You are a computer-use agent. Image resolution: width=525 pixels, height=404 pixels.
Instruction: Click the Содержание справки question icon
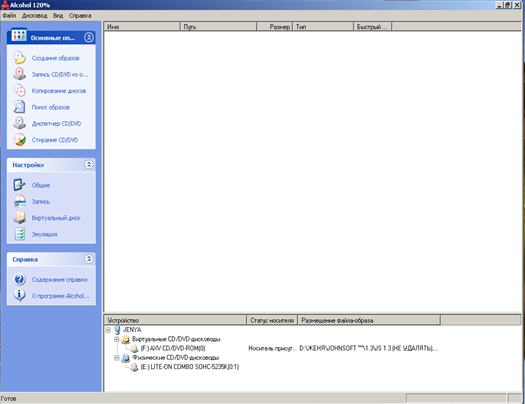tap(20, 279)
